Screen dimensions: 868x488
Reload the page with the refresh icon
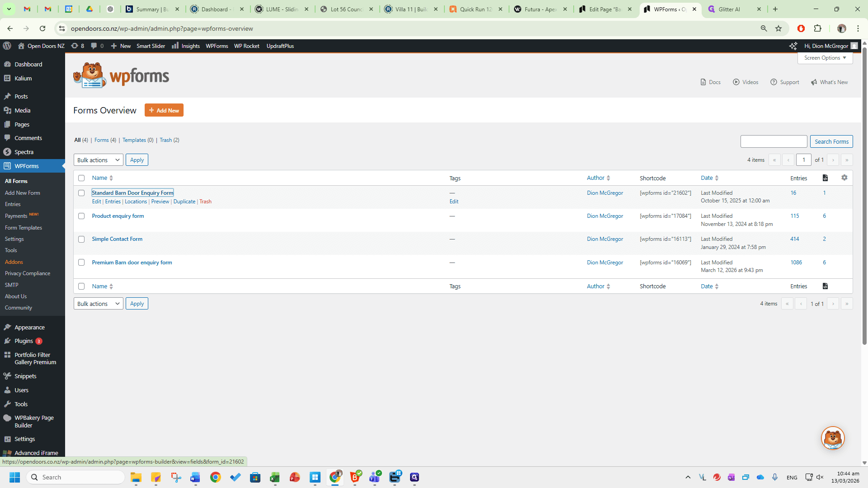[42, 28]
